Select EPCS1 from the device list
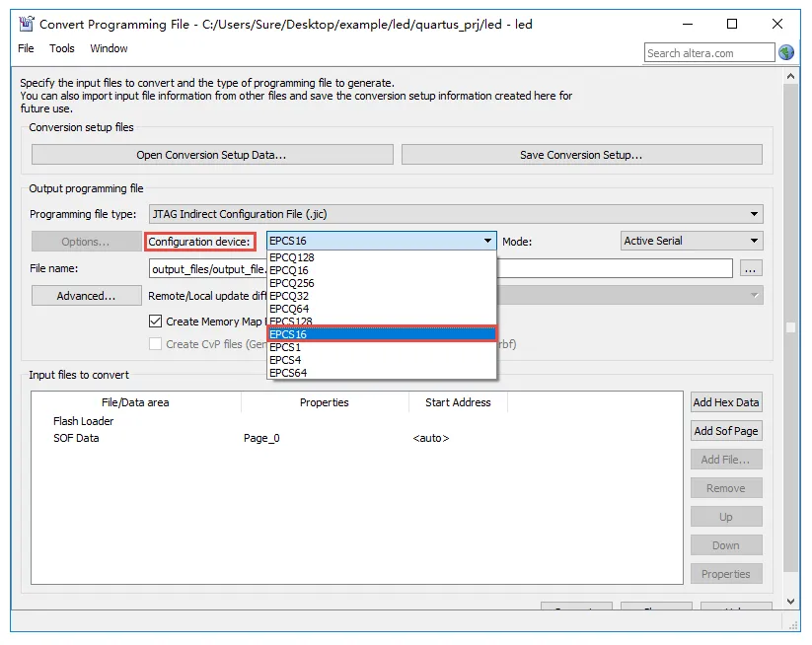 (382, 347)
